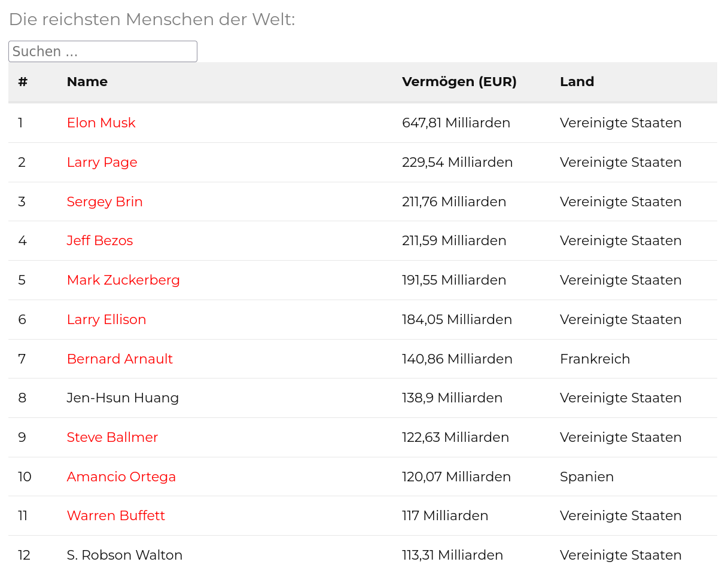Click the # rank column header
Screen dimensions: 728x574
[23, 82]
